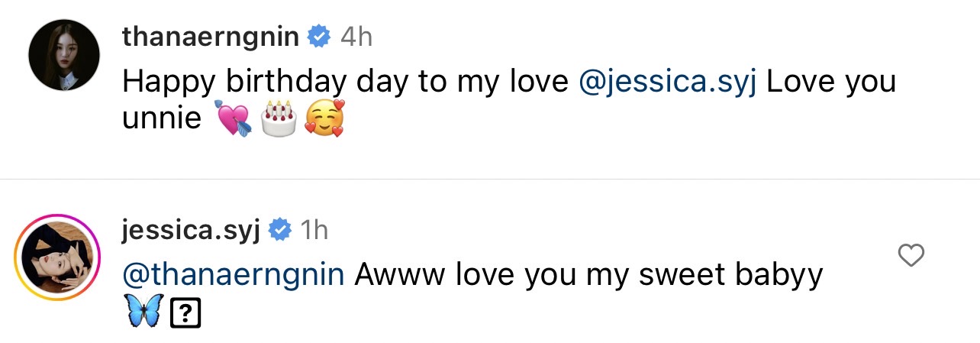The width and height of the screenshot is (980, 343).
Task: Click verified badge beside thanaerngnin
Action: (x=318, y=36)
